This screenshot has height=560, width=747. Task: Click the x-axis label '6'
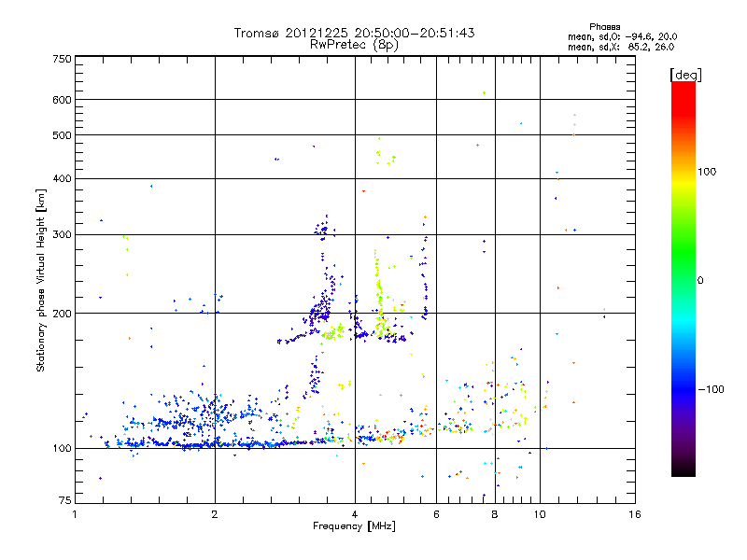(x=436, y=514)
